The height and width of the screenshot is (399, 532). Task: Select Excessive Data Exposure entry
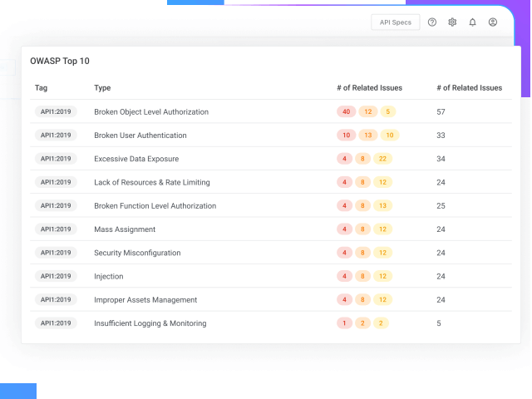(x=271, y=159)
